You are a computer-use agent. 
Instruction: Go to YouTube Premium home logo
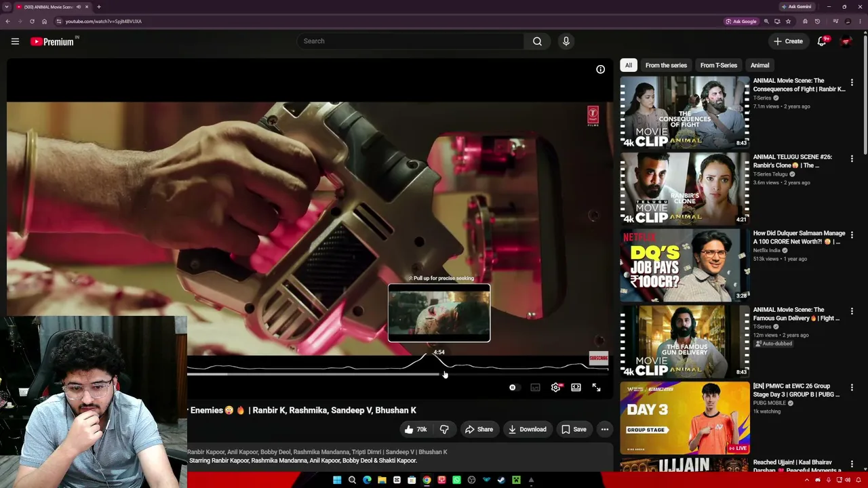click(52, 41)
